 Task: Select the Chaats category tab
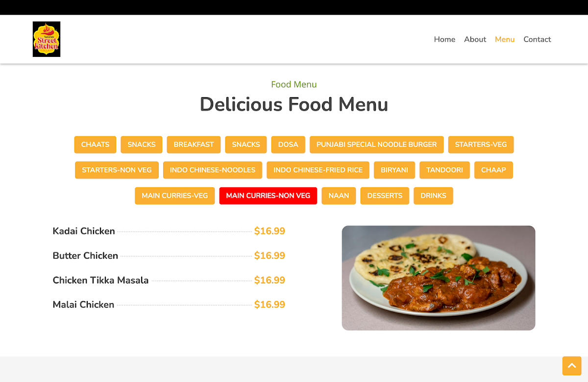pos(95,145)
